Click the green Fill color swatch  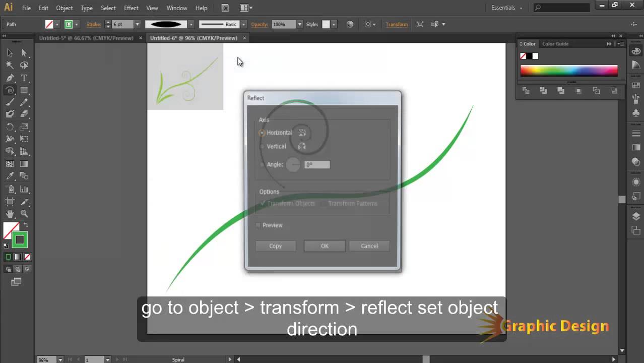pyautogui.click(x=19, y=240)
